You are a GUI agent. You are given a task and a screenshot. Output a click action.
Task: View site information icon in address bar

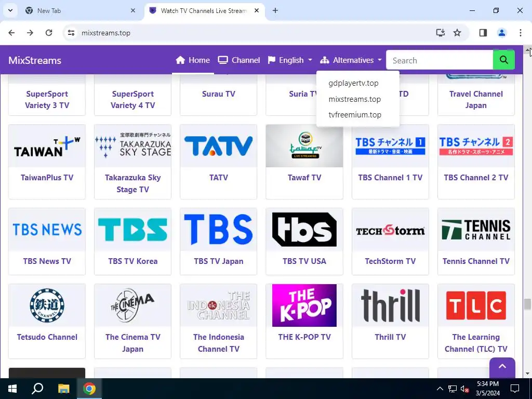point(71,33)
